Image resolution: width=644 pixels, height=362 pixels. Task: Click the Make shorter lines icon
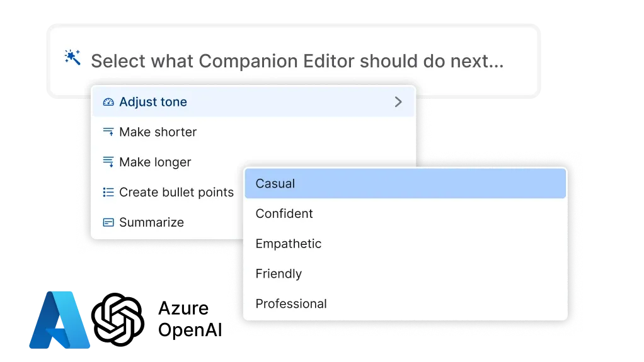[x=108, y=132]
